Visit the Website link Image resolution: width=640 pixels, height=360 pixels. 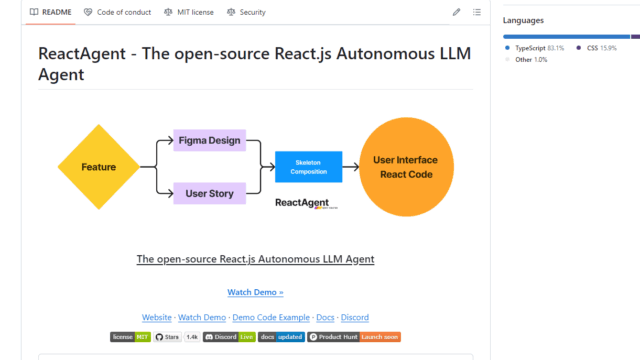tap(157, 317)
